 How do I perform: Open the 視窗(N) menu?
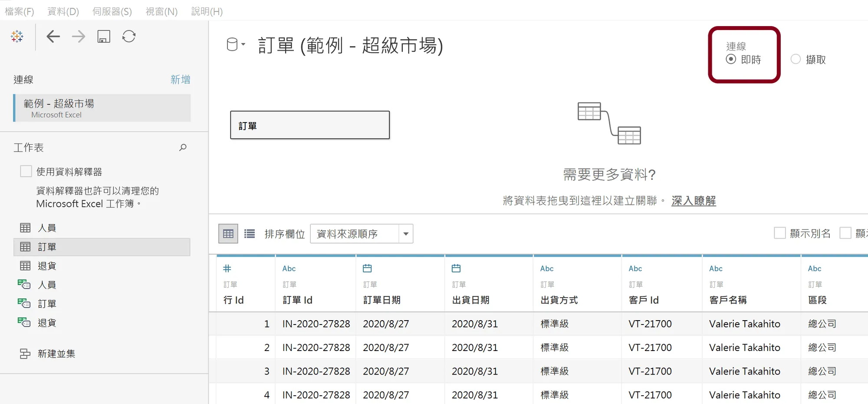point(161,11)
